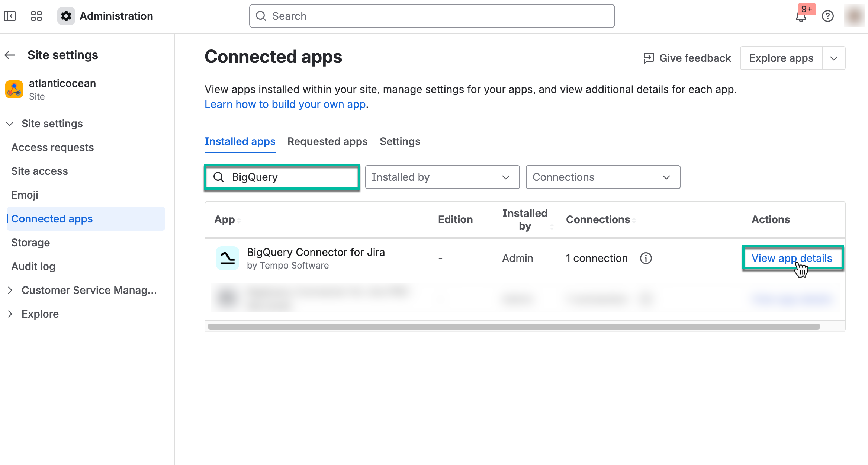868x465 pixels.
Task: Click the BigQuery Connector for Jira app icon
Action: tap(228, 258)
